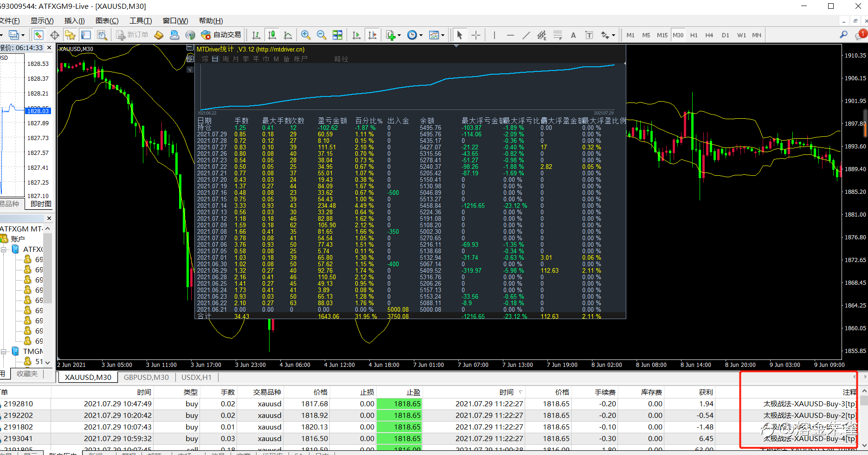Image resolution: width=868 pixels, height=455 pixels.
Task: Switch to GBPUSD,M30 chart tab
Action: 146,378
